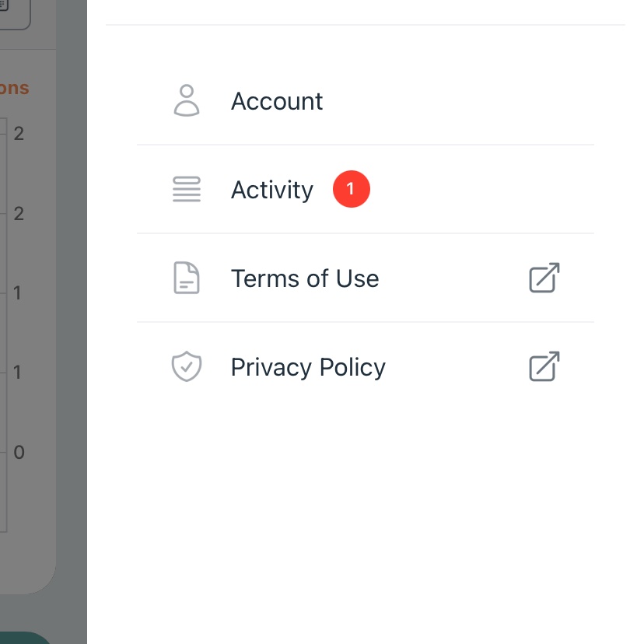Click empty panel space below Privacy Policy
Viewport: 644px width, 644px height.
366,513
